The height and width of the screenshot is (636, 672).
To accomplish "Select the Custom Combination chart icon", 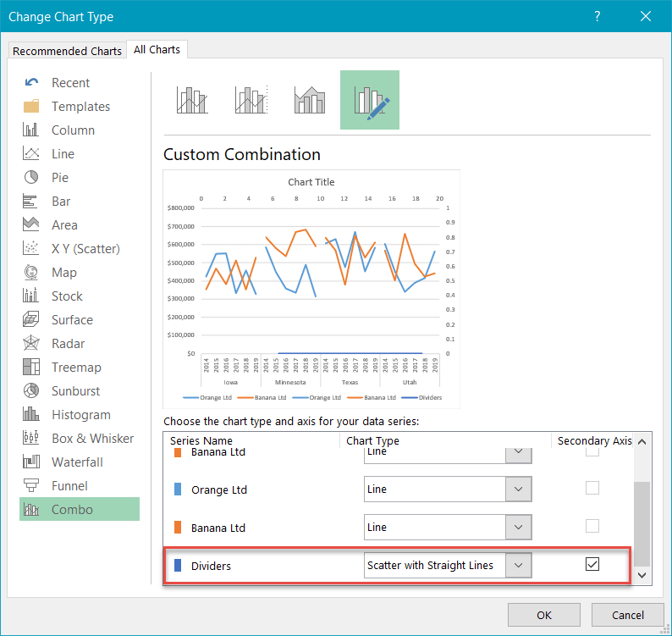I will pyautogui.click(x=370, y=100).
